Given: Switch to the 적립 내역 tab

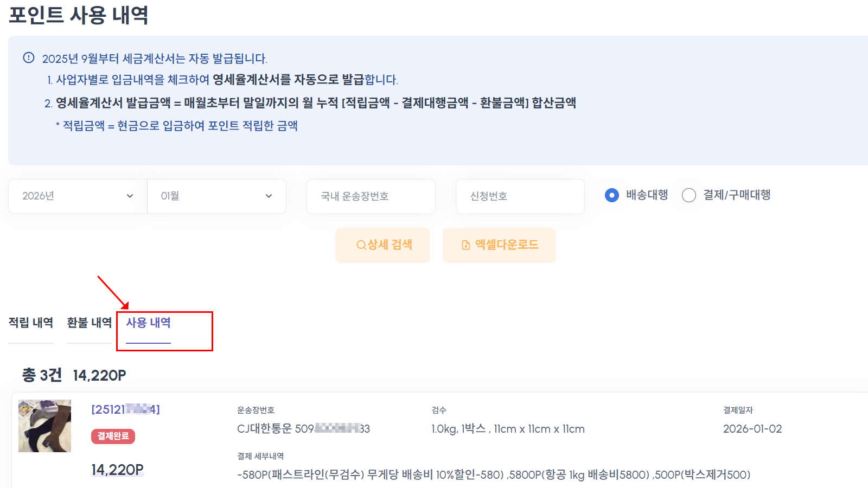Looking at the screenshot, I should click(30, 323).
